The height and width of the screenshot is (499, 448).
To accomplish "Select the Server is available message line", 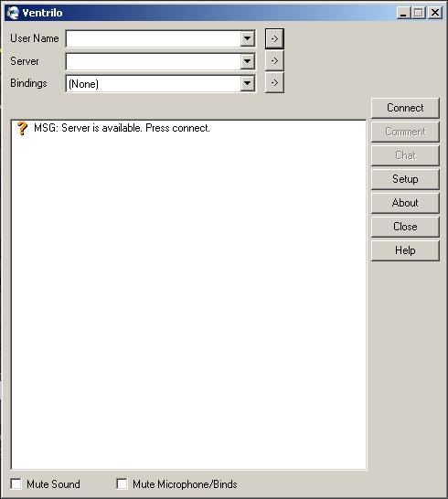I will pyautogui.click(x=122, y=128).
